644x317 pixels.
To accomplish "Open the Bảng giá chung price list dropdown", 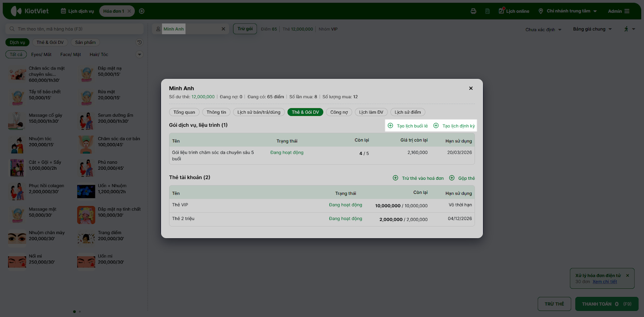I will pos(592,29).
